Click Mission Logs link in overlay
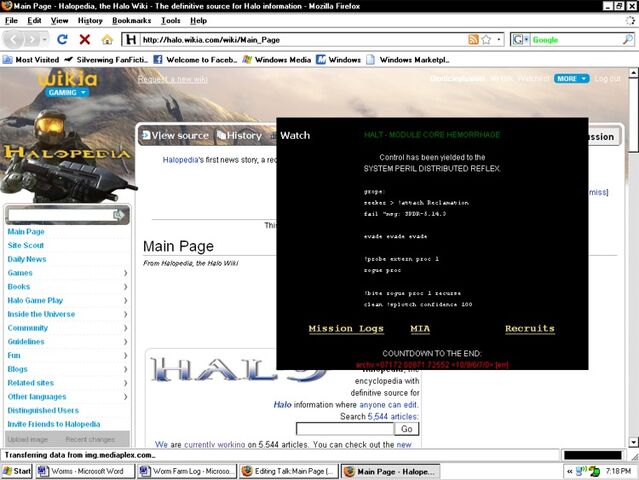Screen dimensions: 639x480 tap(346, 328)
